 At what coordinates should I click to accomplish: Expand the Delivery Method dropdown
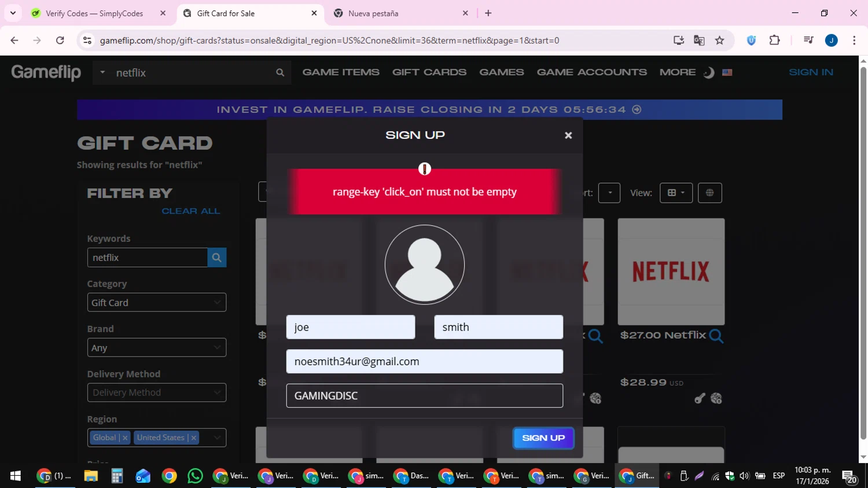pyautogui.click(x=157, y=392)
